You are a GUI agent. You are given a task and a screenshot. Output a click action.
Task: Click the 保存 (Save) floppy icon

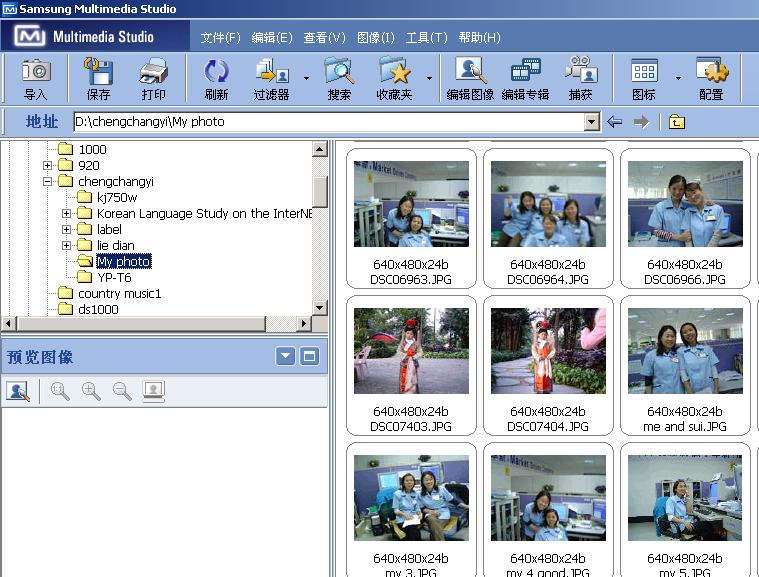[98, 72]
